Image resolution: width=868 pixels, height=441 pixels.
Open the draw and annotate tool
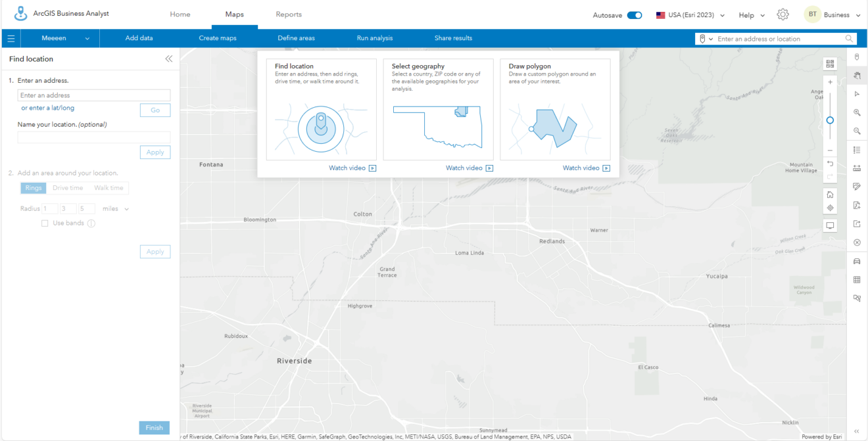[x=857, y=187]
